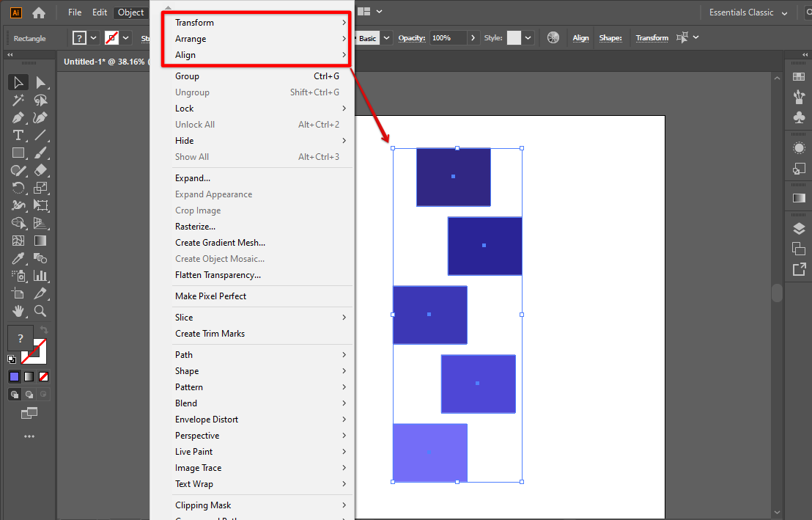Select the Direct Selection tool
812x520 pixels.
click(x=42, y=82)
